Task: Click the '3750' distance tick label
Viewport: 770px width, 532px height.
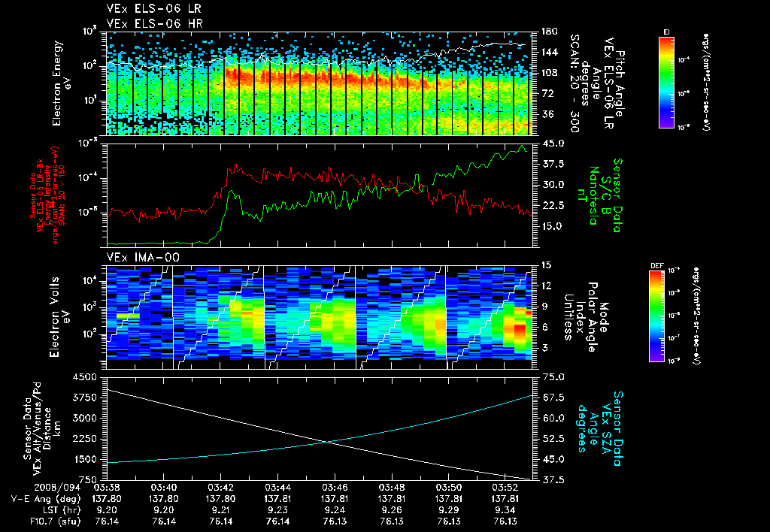Action: (x=85, y=398)
